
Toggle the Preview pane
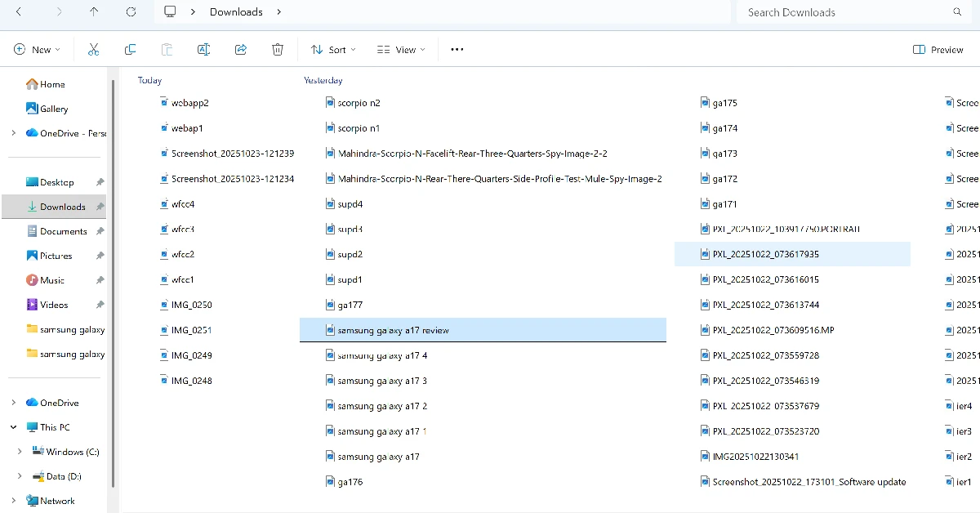(x=938, y=49)
